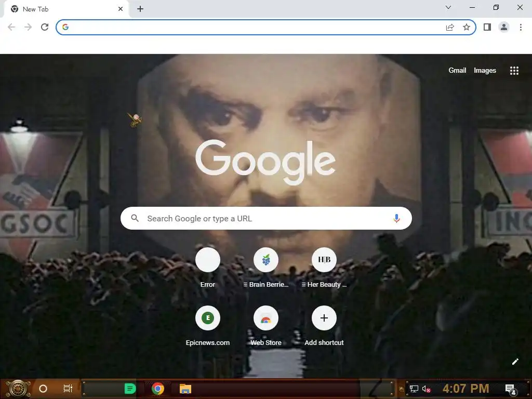
Task: Click the magnifier icon in search box
Action: 135,218
